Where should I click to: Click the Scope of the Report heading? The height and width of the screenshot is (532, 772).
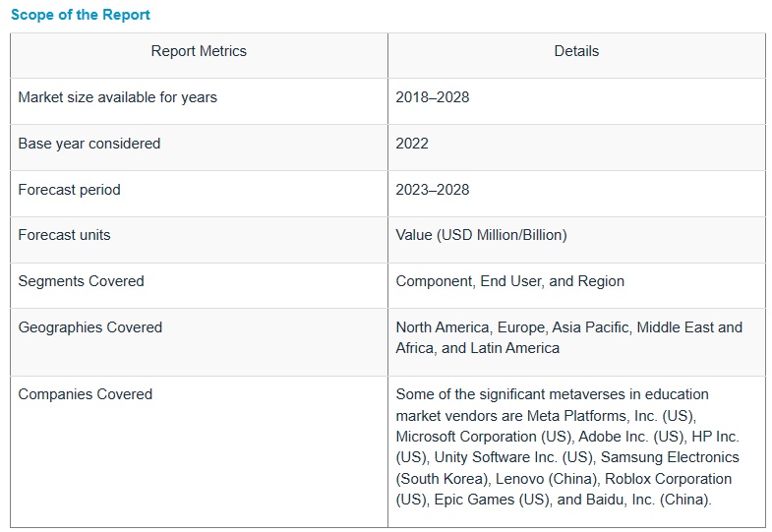tap(81, 16)
